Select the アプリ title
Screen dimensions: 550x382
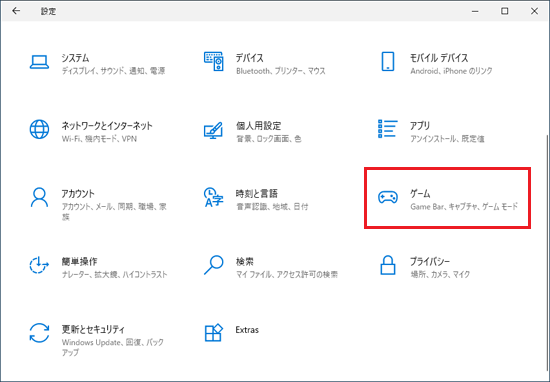click(420, 126)
